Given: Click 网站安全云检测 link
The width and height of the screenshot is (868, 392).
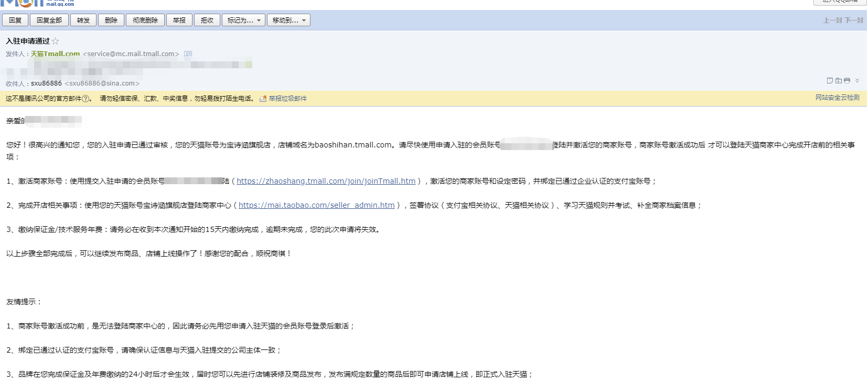Looking at the screenshot, I should [x=837, y=98].
